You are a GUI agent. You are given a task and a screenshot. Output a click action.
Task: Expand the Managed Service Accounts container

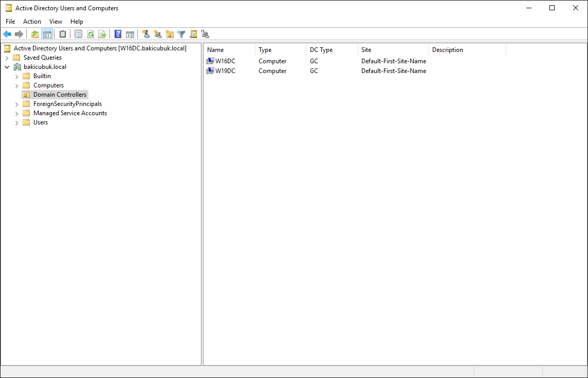[x=17, y=113]
